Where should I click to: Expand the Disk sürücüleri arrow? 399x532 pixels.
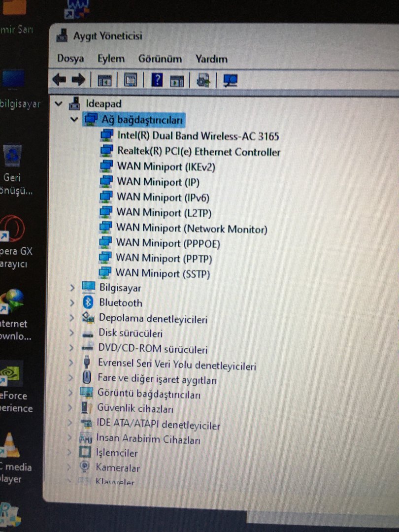pos(71,333)
